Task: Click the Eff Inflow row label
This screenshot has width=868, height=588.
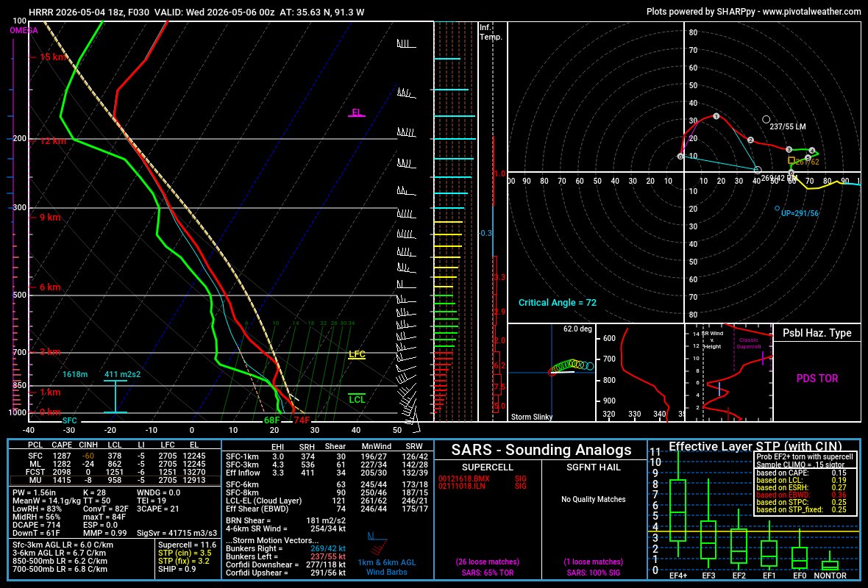Action: point(243,473)
